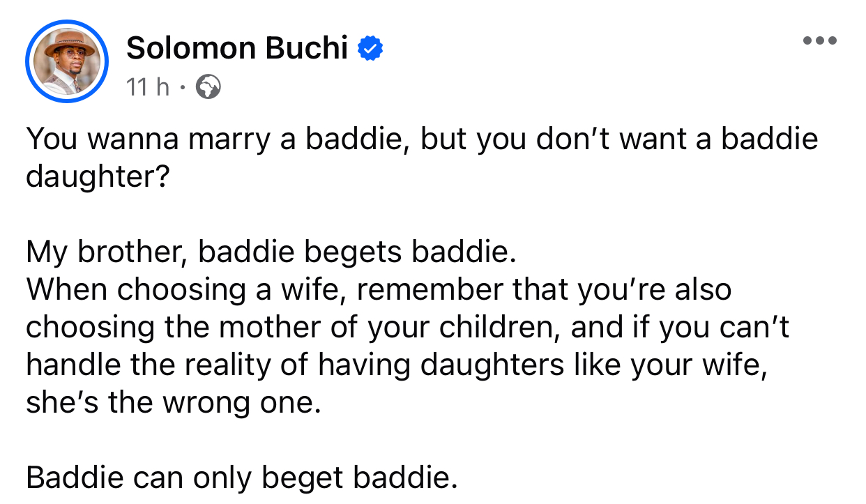Click the blue verified badge
The height and width of the screenshot is (504, 866).
(x=370, y=49)
